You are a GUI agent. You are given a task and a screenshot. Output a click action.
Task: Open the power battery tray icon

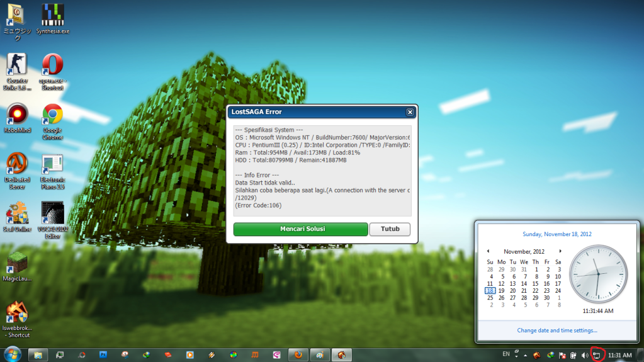[x=573, y=356]
